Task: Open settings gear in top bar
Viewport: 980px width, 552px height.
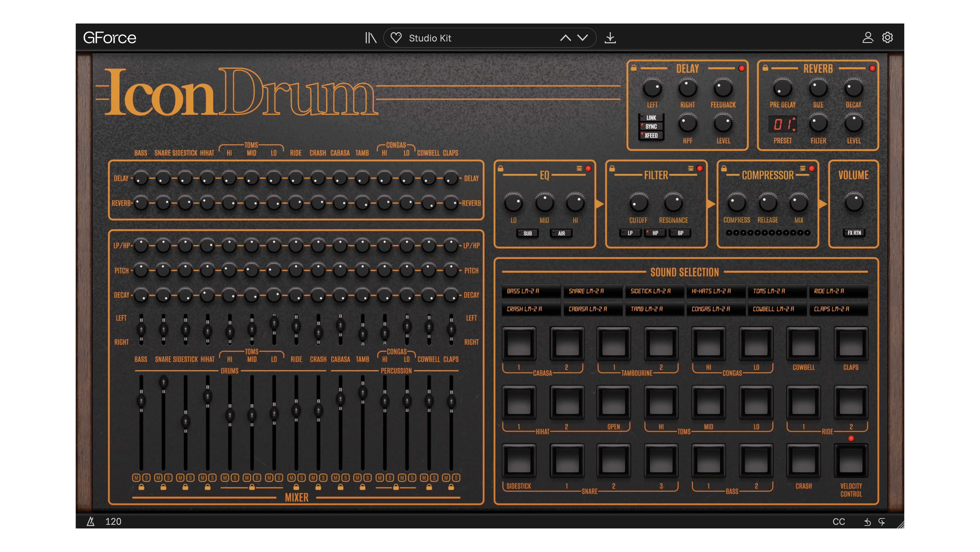Action: (887, 37)
